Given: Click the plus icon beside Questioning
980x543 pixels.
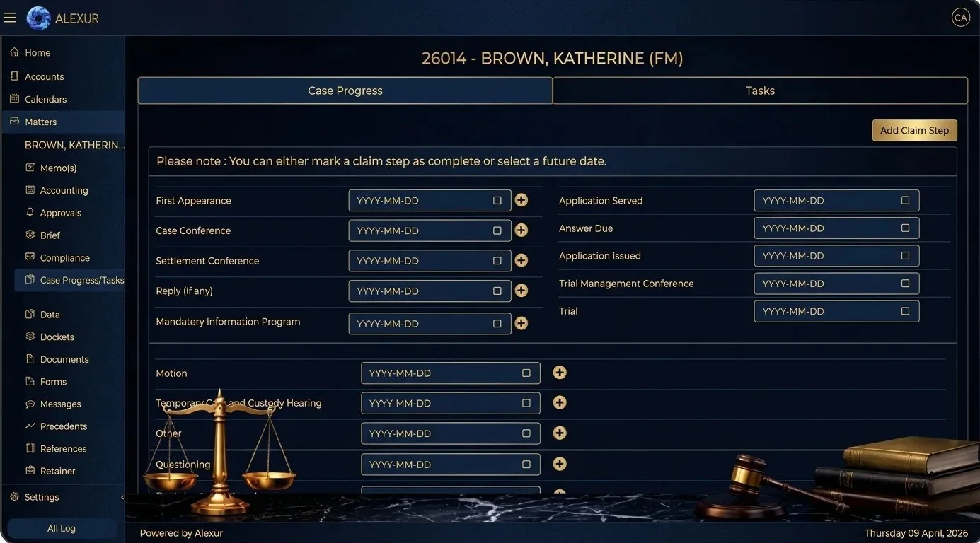Looking at the screenshot, I should (560, 464).
